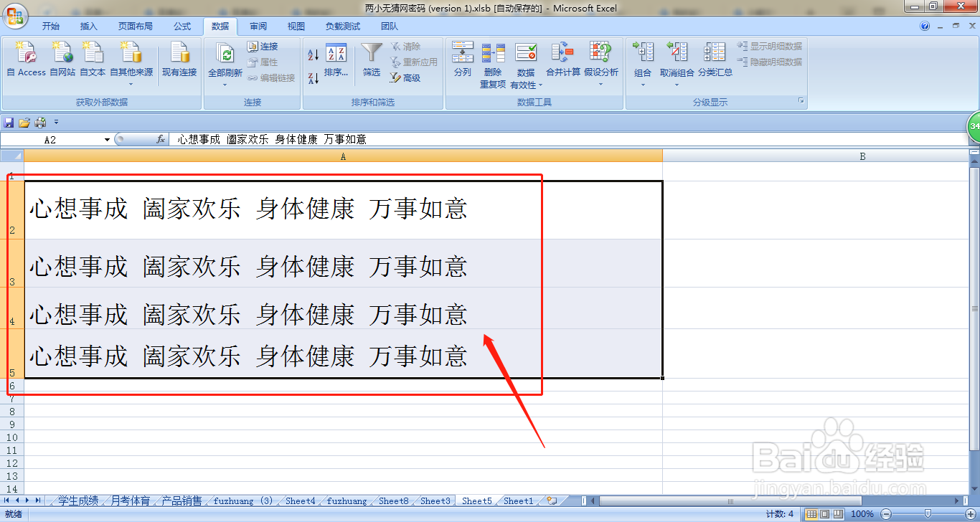The width and height of the screenshot is (980, 522).
Task: Click the open folder quick access icon
Action: coord(24,123)
